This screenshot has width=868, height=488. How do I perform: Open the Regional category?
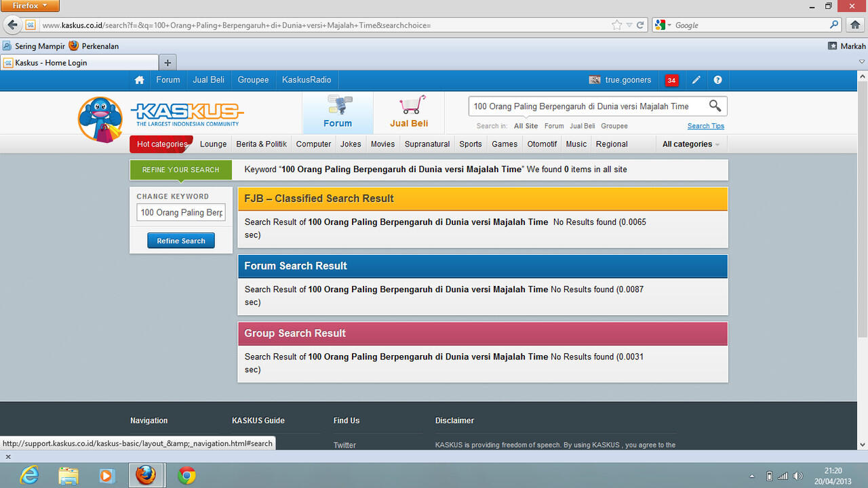[612, 144]
